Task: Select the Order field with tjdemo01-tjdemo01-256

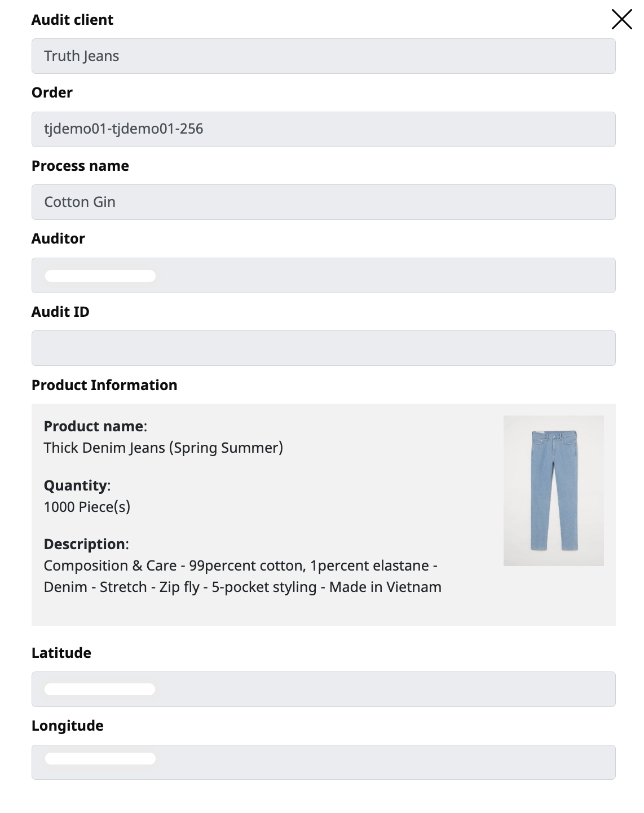Action: (x=323, y=129)
